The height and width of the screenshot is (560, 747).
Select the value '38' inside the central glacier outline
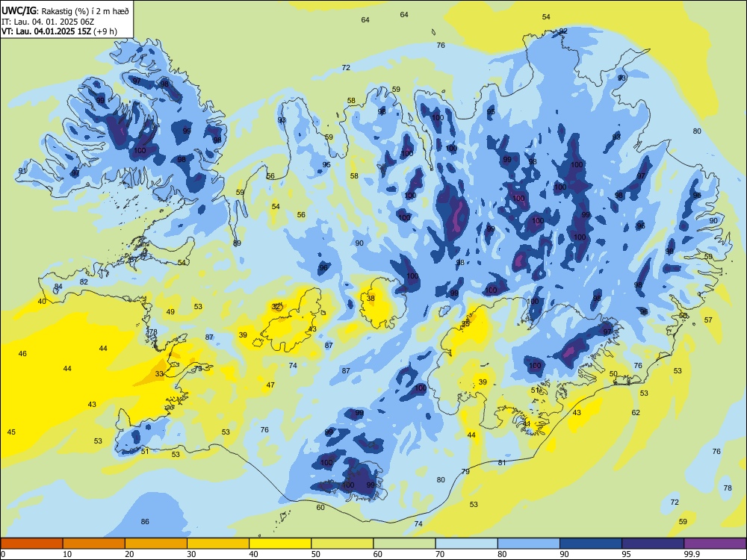pos(371,299)
